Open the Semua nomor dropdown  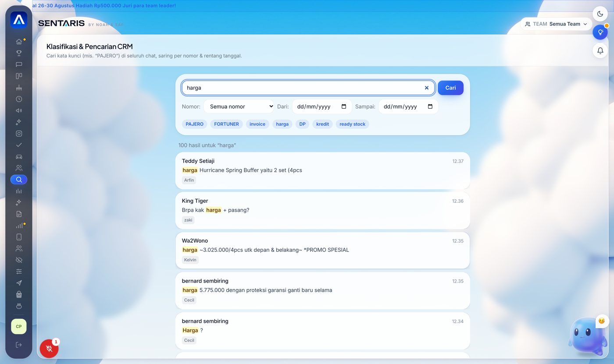[x=239, y=106]
